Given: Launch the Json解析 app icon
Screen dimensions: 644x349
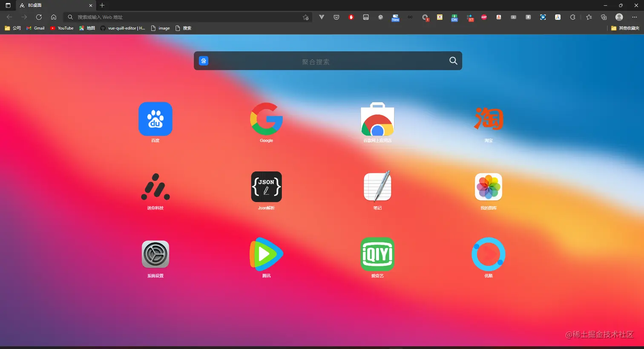Looking at the screenshot, I should click(267, 187).
